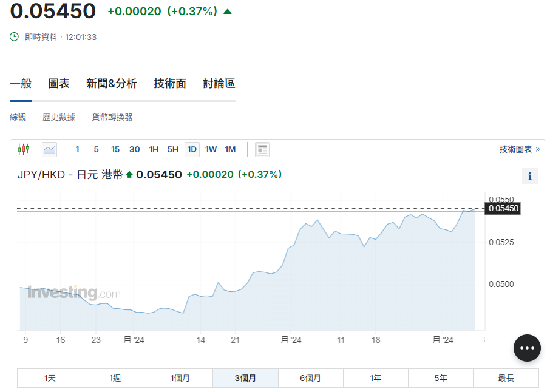Switch to candlestick chart type icon
The height and width of the screenshot is (392, 550).
coord(24,149)
